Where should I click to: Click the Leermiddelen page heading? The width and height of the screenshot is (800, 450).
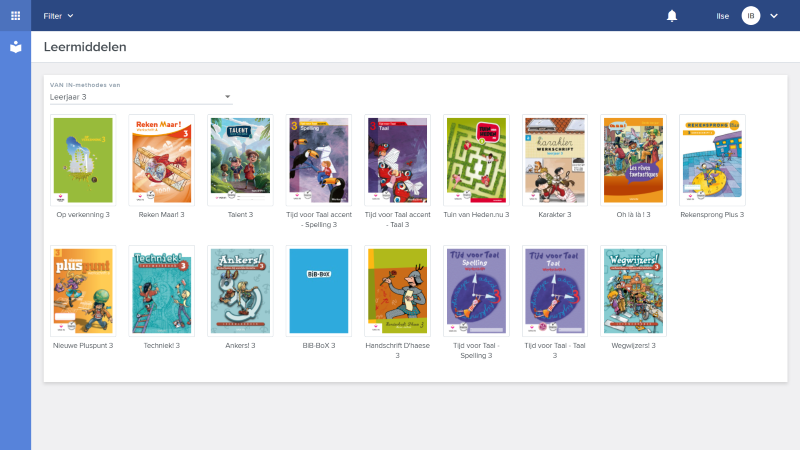click(85, 47)
